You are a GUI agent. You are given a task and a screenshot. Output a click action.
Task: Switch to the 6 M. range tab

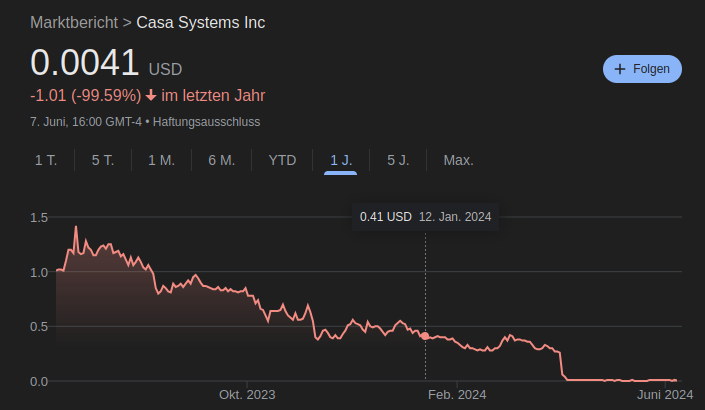coord(222,160)
